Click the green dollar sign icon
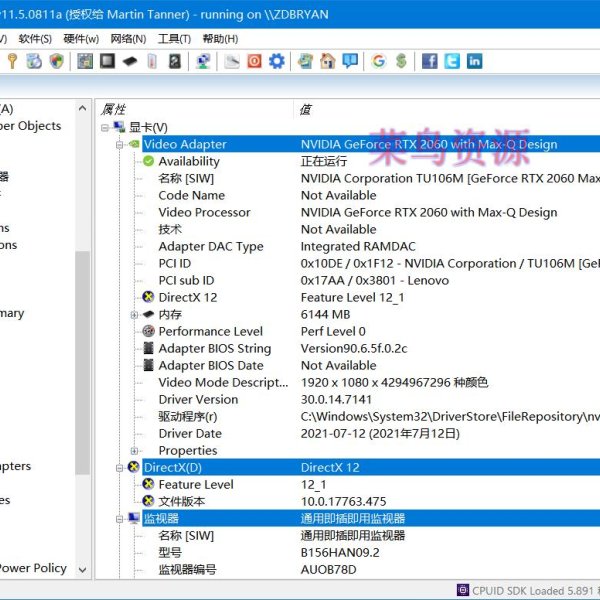 pos(401,61)
